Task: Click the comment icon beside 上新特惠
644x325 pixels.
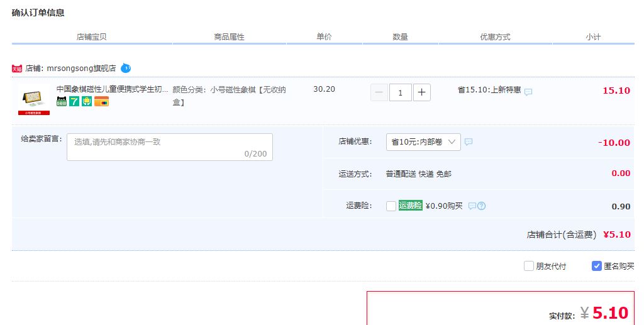Action: click(528, 92)
